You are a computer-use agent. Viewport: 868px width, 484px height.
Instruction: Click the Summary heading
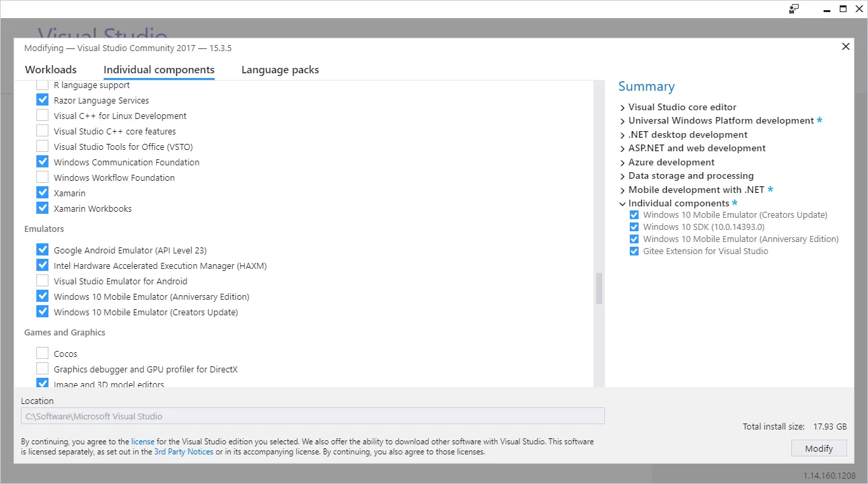click(647, 87)
